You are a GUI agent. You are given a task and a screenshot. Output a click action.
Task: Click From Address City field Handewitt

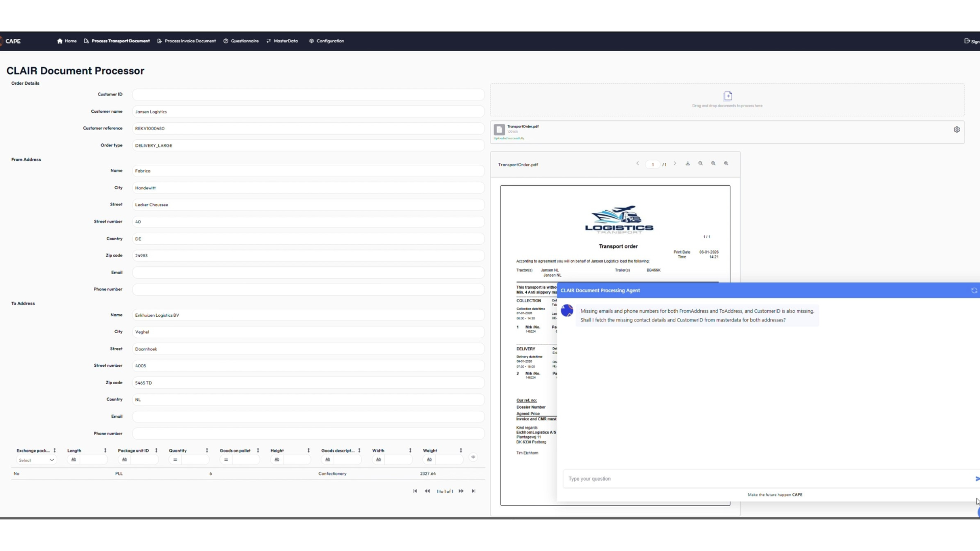[x=308, y=188]
